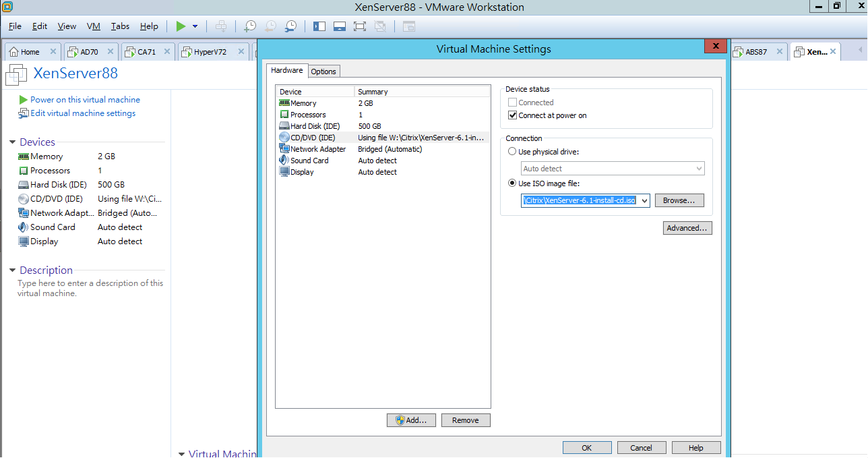This screenshot has width=868, height=458.
Task: Click the Browse button for ISO file
Action: point(679,200)
